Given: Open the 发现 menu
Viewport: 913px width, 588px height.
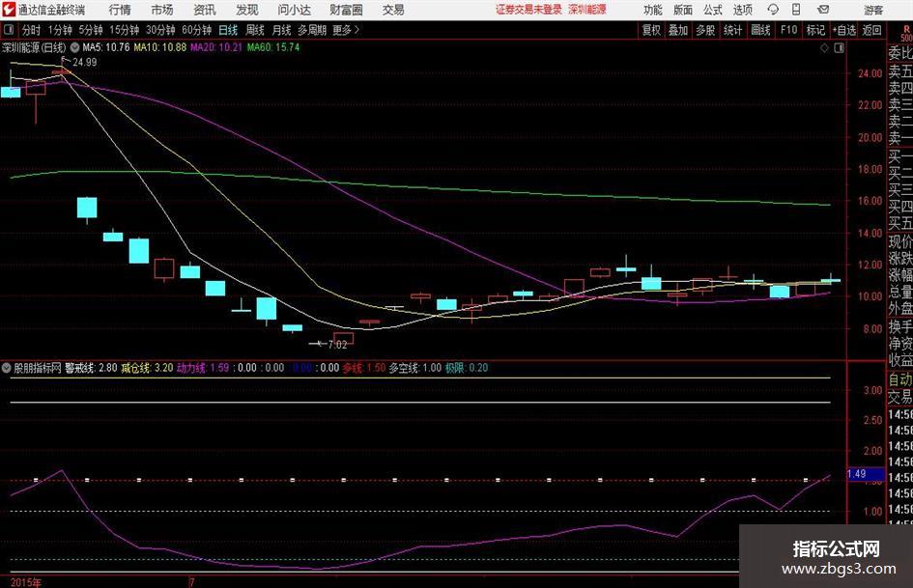Looking at the screenshot, I should (x=247, y=10).
